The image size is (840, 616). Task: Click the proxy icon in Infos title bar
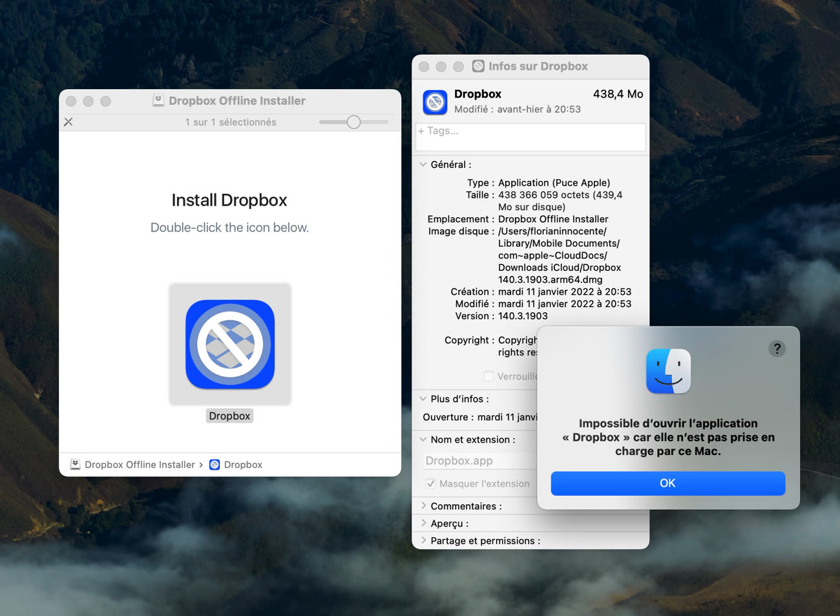pyautogui.click(x=478, y=66)
